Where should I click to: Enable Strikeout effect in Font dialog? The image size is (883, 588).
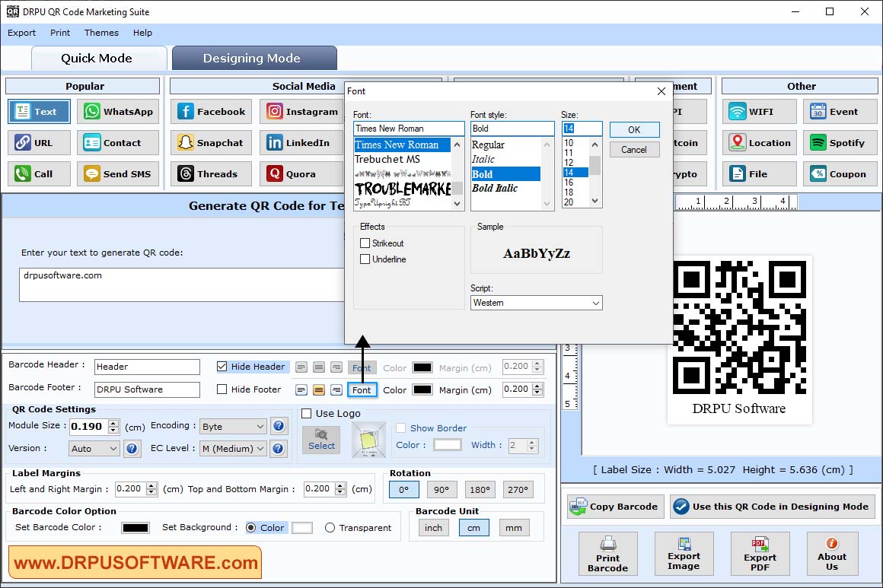coord(365,243)
